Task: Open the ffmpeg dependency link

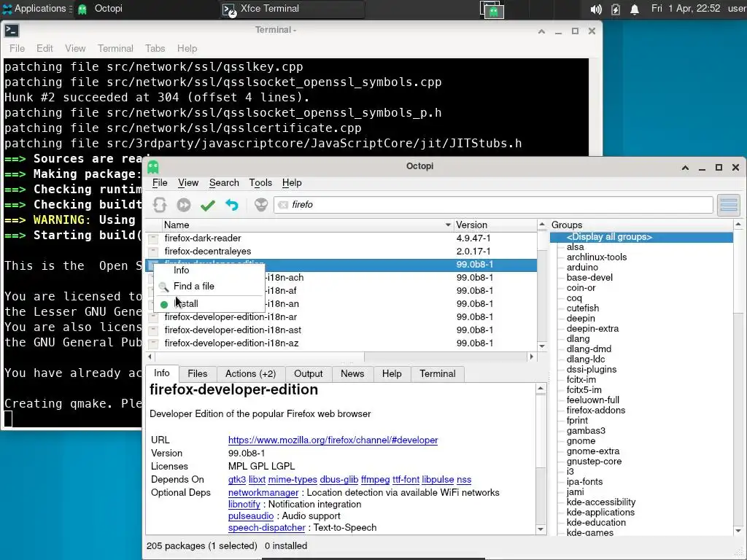Action: 375,480
